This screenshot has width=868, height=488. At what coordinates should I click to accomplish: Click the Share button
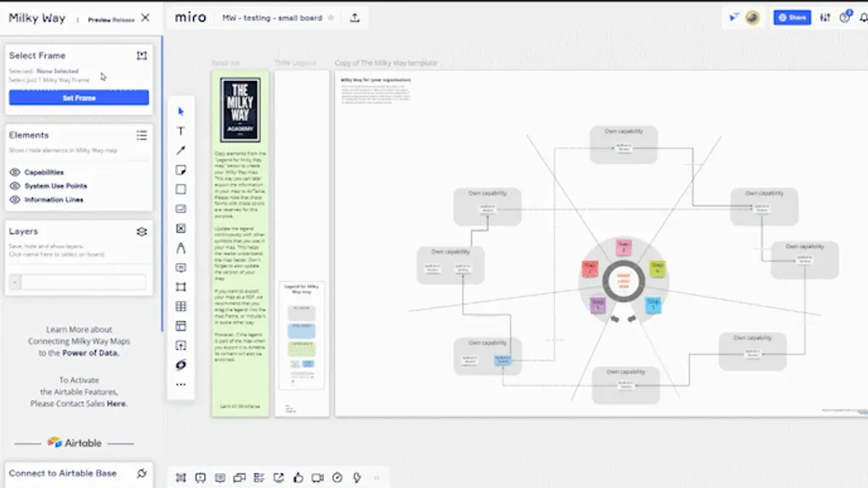pos(791,17)
